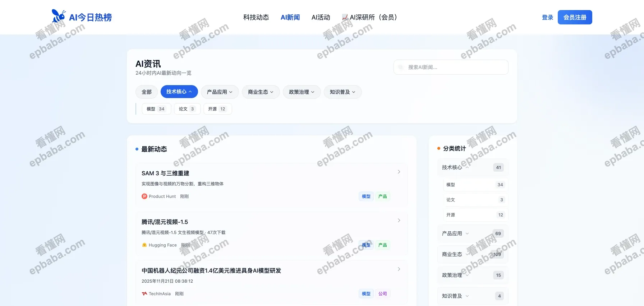Switch to AI新闻 in top navigation
The image size is (644, 306).
(290, 17)
